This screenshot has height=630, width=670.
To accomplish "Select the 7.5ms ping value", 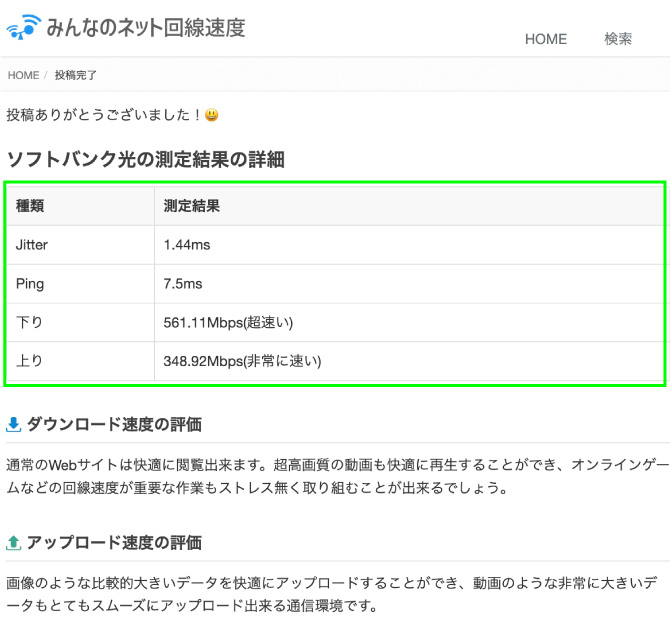I will tap(183, 284).
